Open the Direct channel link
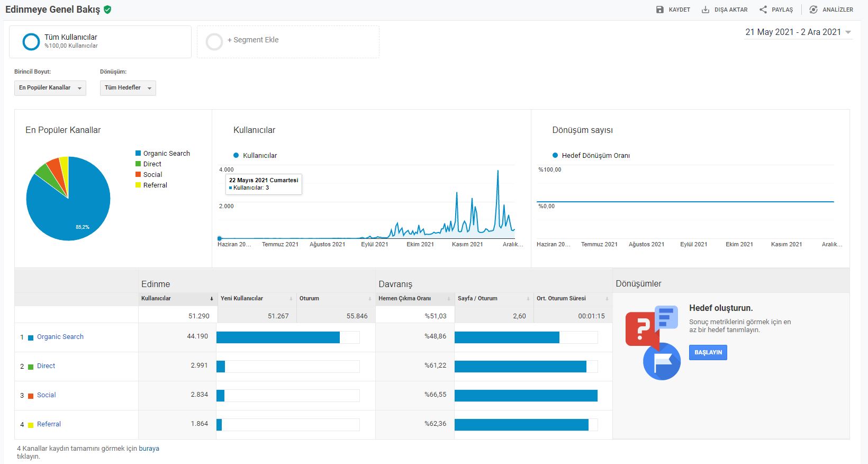Viewport: 868px width, 464px height. (46, 366)
